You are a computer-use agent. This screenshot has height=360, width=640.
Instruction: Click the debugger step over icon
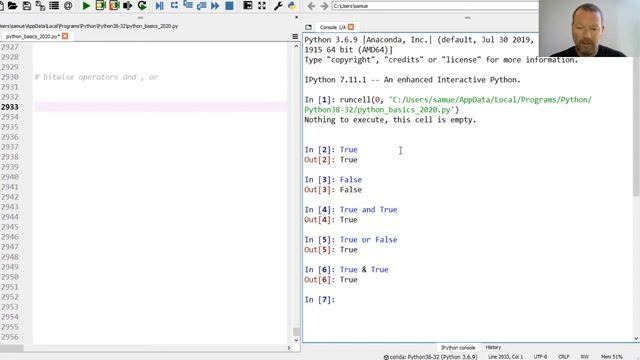click(174, 6)
